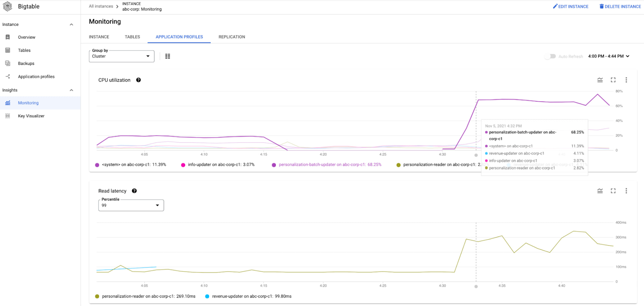Click the pencil icon for Edit Instance
Image resolution: width=644 pixels, height=306 pixels.
pos(555,6)
